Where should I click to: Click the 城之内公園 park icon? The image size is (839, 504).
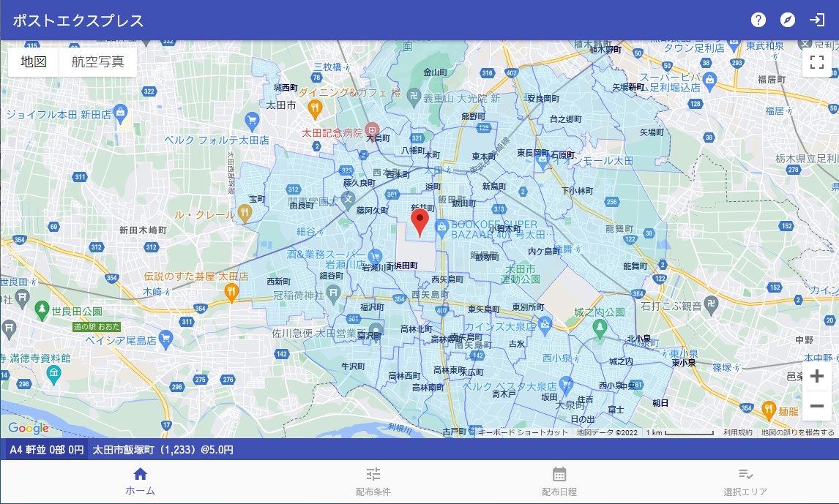pyautogui.click(x=600, y=328)
